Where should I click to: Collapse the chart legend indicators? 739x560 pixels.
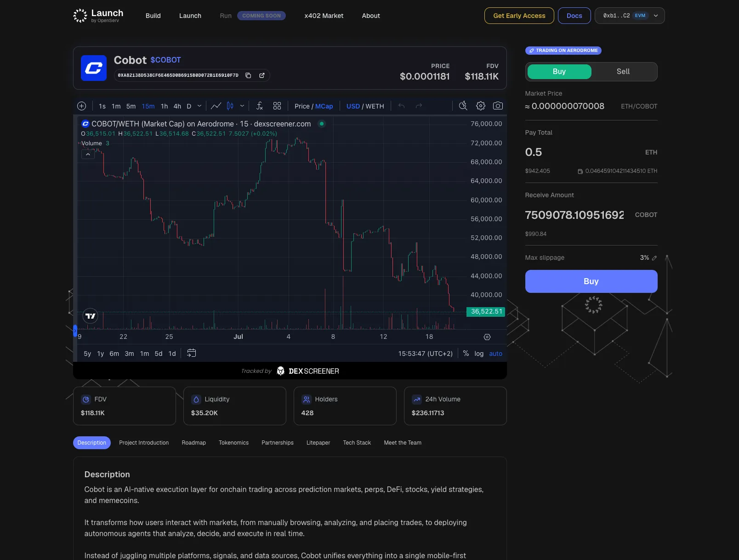(x=88, y=154)
